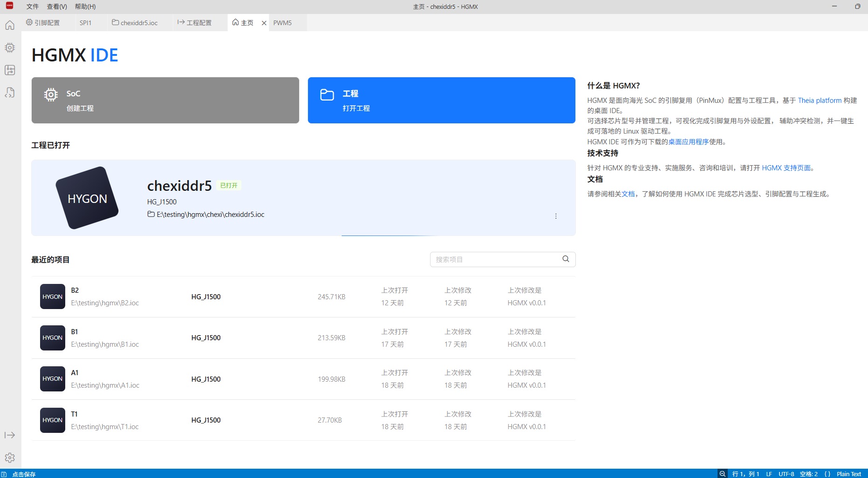Screen dimensions: 868x478
Task: Click the HGMX app logo icon
Action: click(9, 6)
